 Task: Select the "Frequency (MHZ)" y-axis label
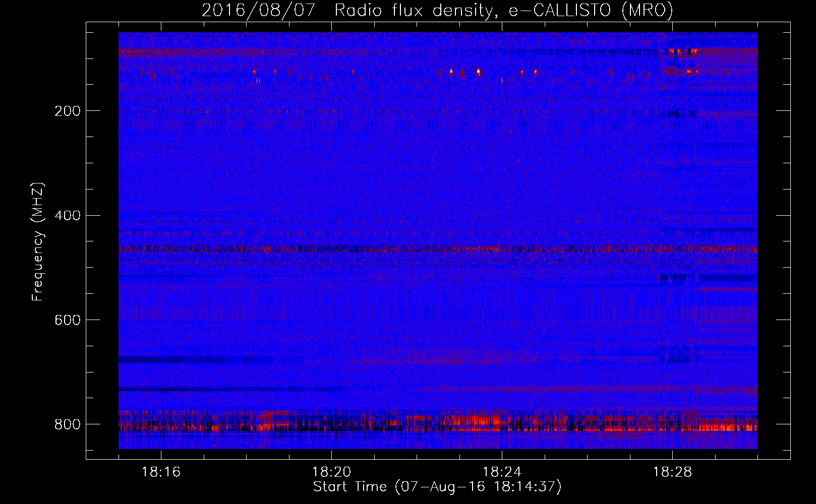point(38,242)
